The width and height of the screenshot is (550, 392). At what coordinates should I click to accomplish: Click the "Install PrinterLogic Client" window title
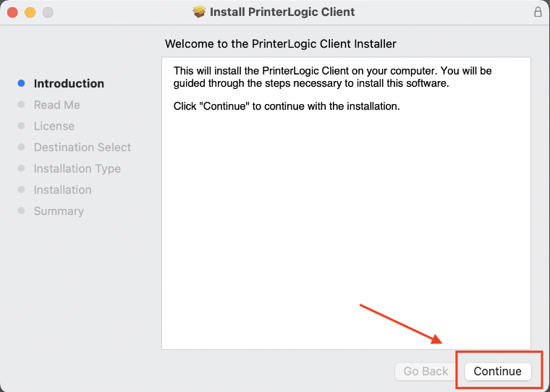pos(282,12)
